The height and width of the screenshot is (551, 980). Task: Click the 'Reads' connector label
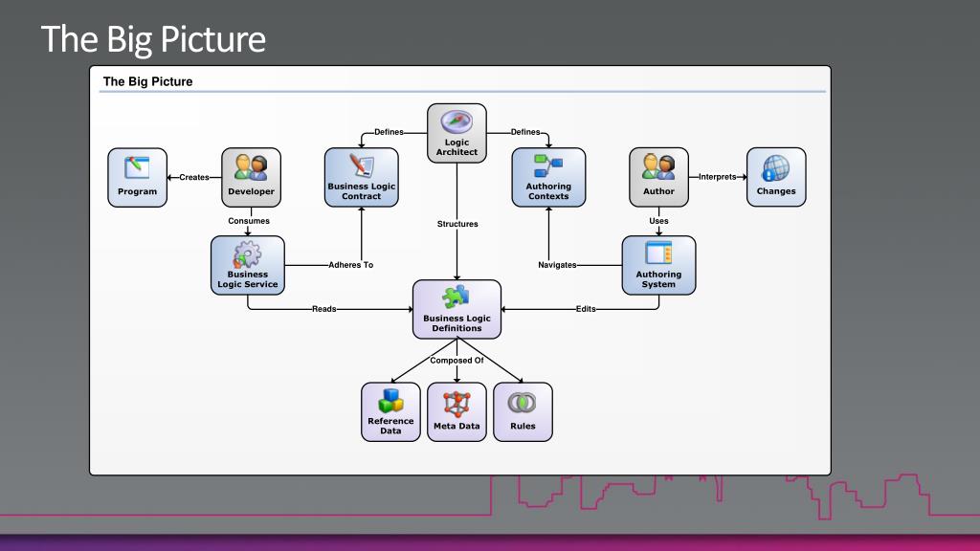(x=323, y=309)
